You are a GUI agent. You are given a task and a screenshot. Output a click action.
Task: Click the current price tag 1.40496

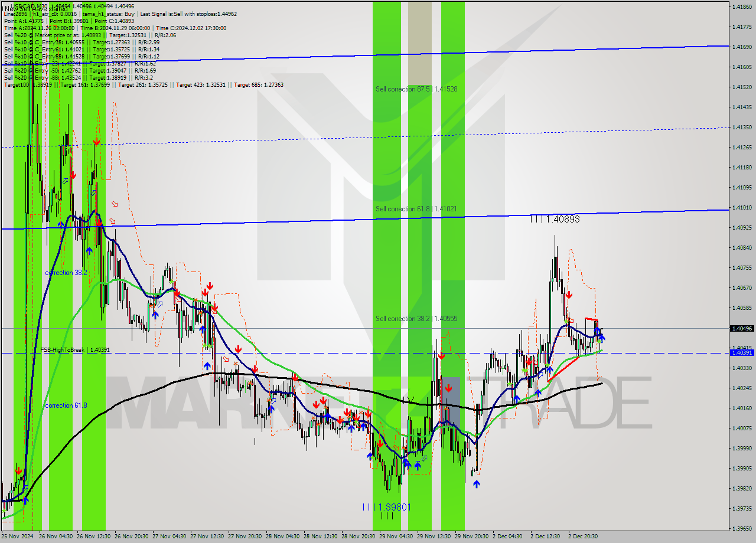pos(742,328)
